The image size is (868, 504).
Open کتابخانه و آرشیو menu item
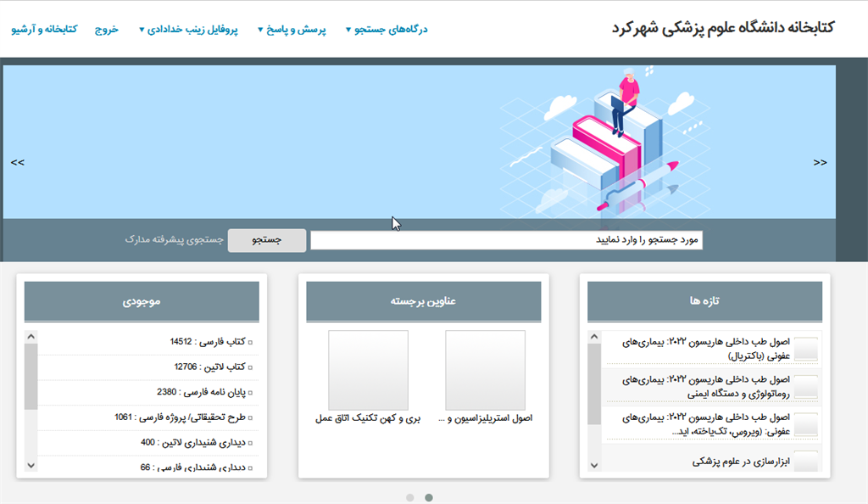[44, 30]
